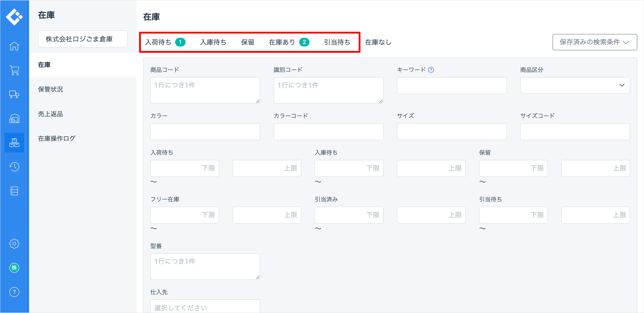The width and height of the screenshot is (644, 313).
Task: Click the app logo in the sidebar
Action: click(x=14, y=17)
